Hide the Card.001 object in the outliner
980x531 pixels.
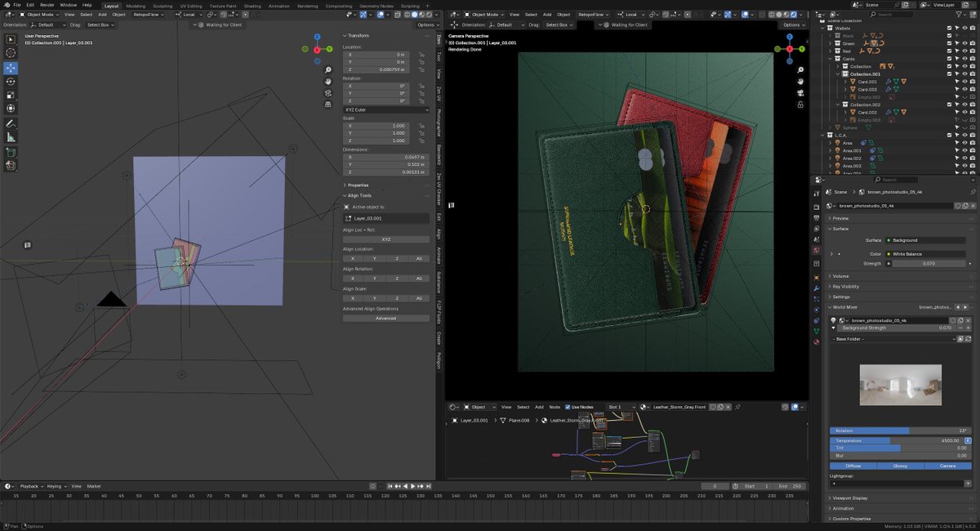coord(964,82)
